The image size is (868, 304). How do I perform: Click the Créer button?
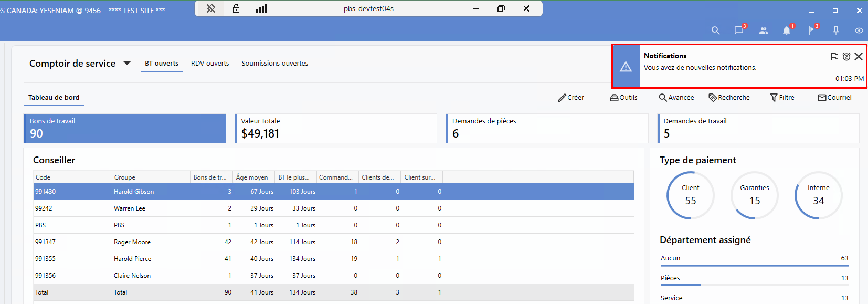tap(571, 98)
